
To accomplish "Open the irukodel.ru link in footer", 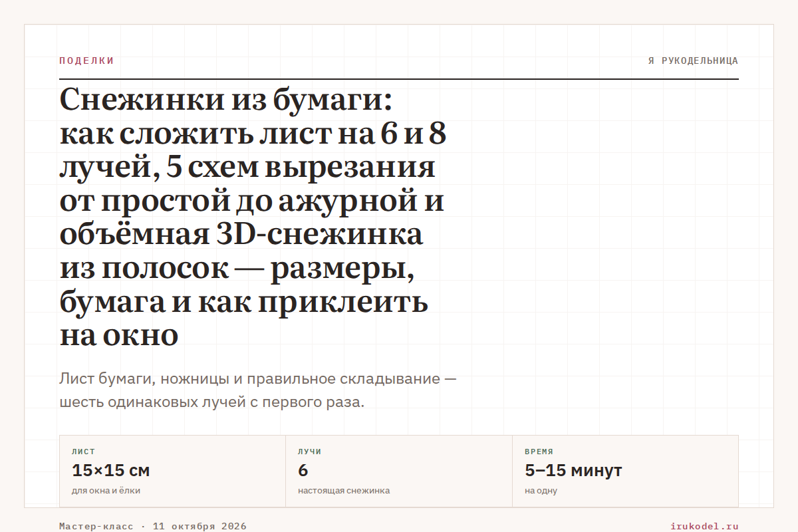I will pos(705,526).
